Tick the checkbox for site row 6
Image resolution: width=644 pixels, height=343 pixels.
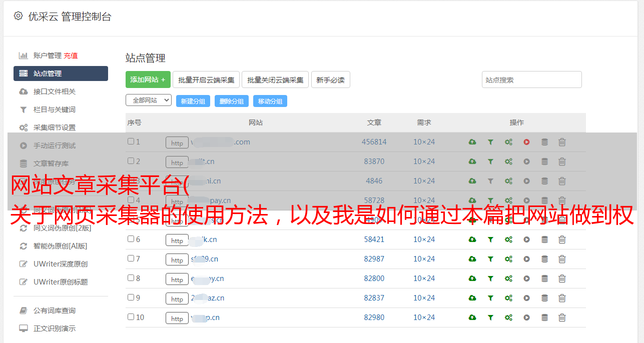click(x=131, y=239)
